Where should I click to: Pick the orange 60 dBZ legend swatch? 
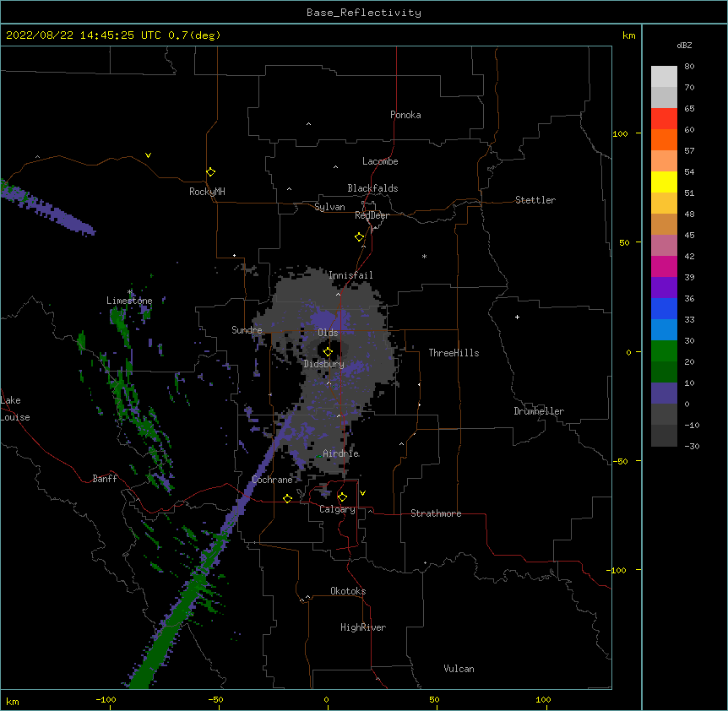664,139
